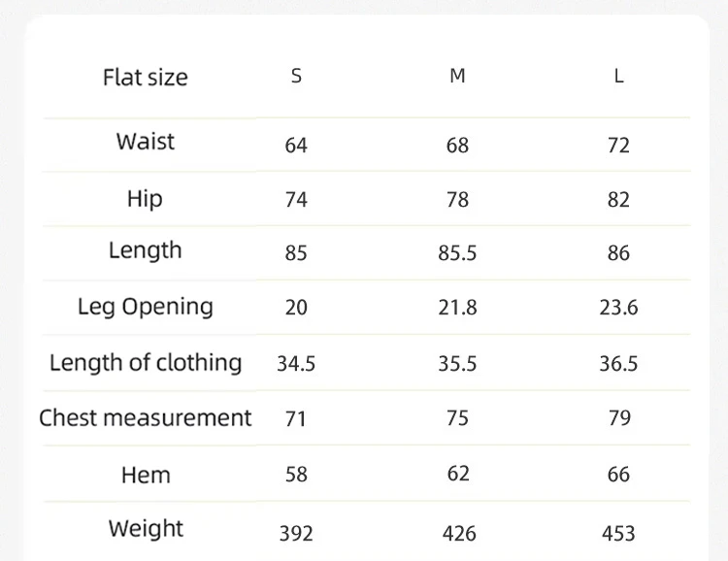Click the Waist row label
Screen dimensions: 728x561
pyautogui.click(x=146, y=141)
